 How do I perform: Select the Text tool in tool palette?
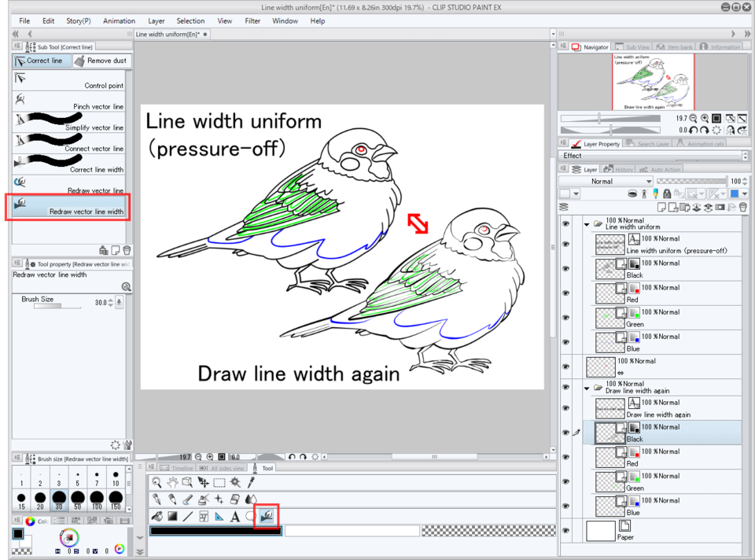click(234, 517)
